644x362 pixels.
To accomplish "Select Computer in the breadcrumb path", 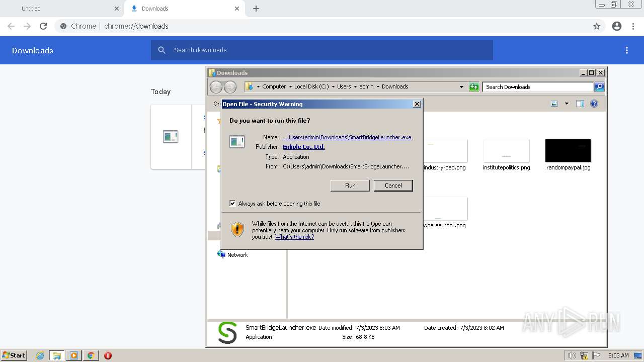I will (274, 86).
